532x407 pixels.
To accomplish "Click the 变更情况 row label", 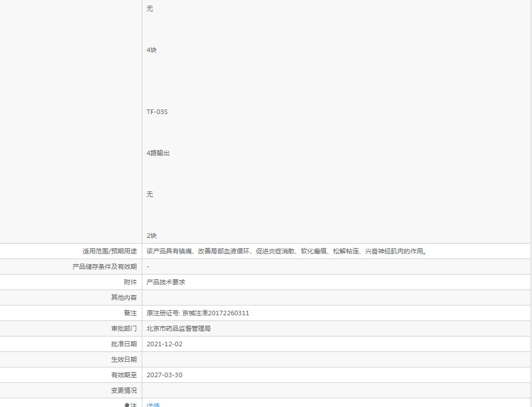I will (124, 390).
